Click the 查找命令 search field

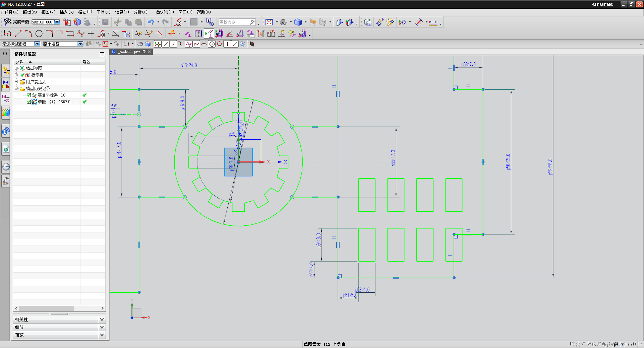(x=237, y=22)
